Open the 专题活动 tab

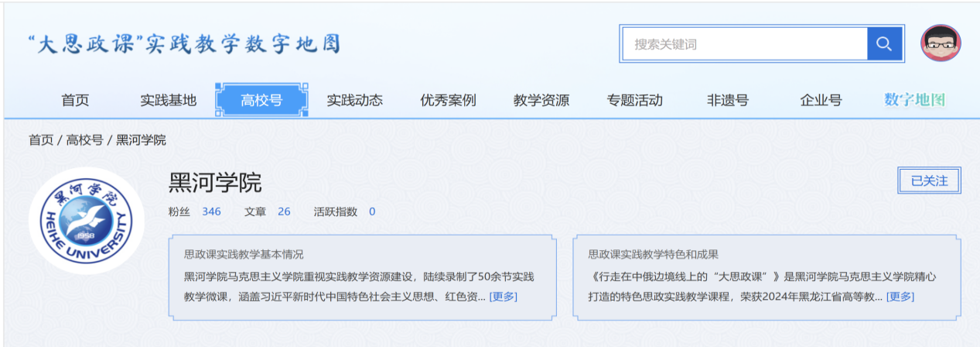tap(634, 100)
